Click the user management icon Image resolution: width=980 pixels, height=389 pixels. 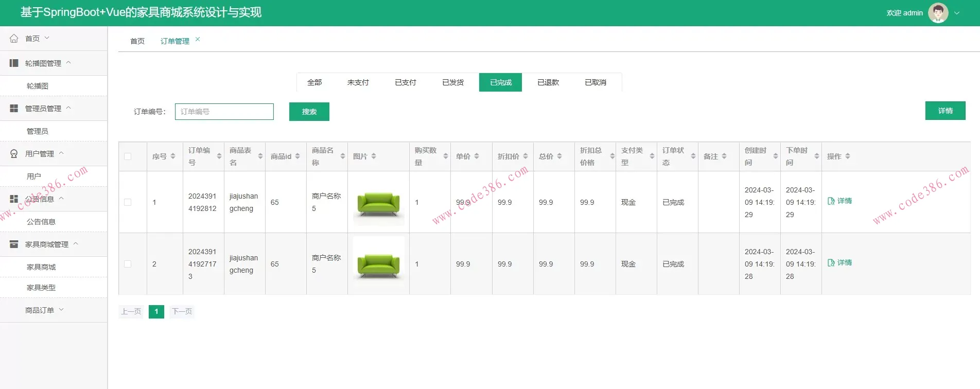(14, 153)
